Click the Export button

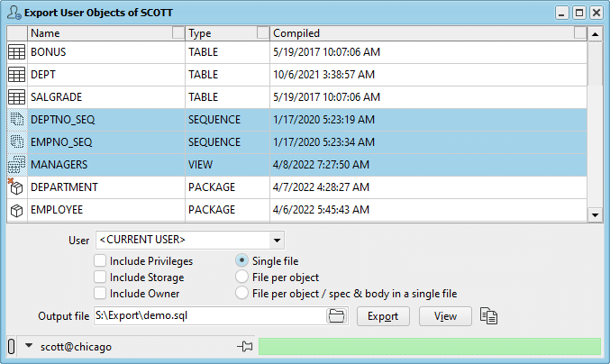tap(383, 316)
